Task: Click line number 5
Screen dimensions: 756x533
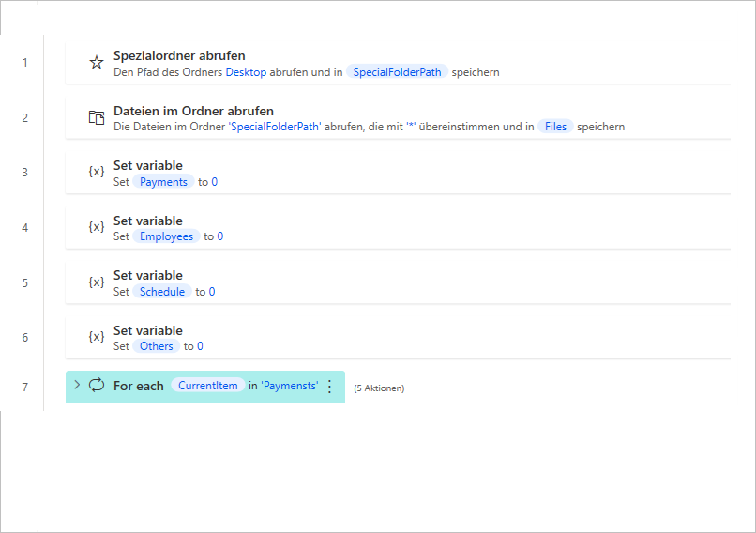Action: (24, 282)
